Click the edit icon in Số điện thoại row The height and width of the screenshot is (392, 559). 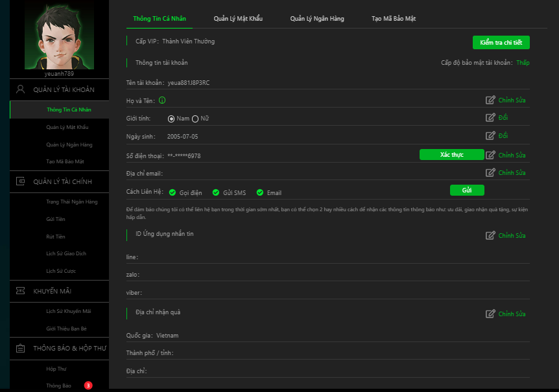tap(490, 155)
